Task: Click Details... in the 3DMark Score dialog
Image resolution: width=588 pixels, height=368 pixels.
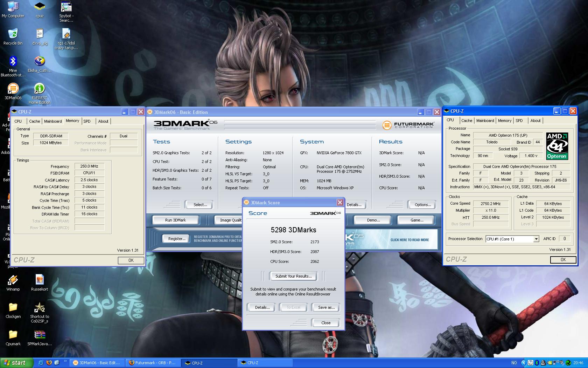Action: point(262,307)
